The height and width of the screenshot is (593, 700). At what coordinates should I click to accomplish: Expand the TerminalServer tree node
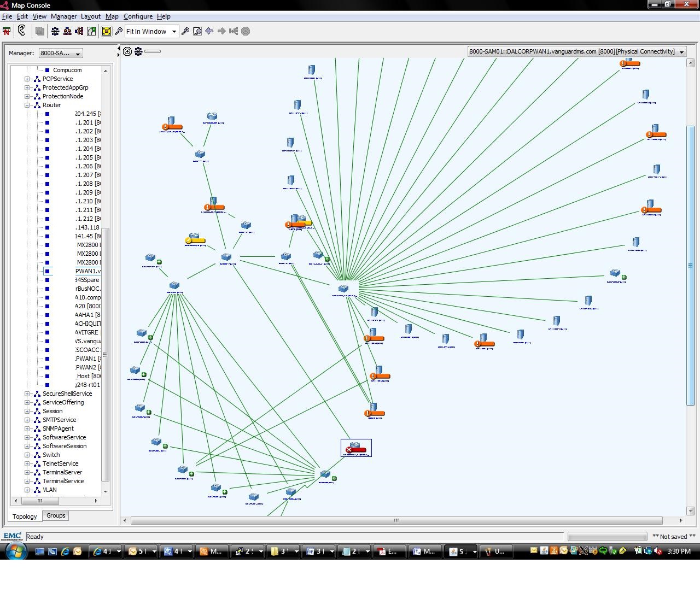click(27, 472)
